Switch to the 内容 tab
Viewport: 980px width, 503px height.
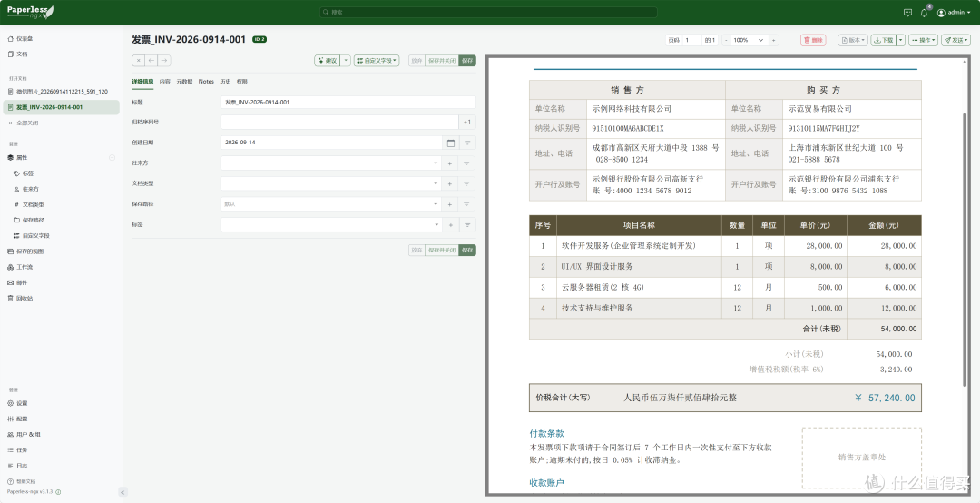(x=165, y=82)
